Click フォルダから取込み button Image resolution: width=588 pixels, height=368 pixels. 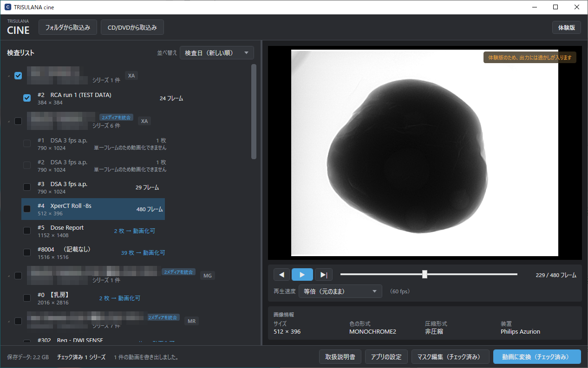pos(67,27)
